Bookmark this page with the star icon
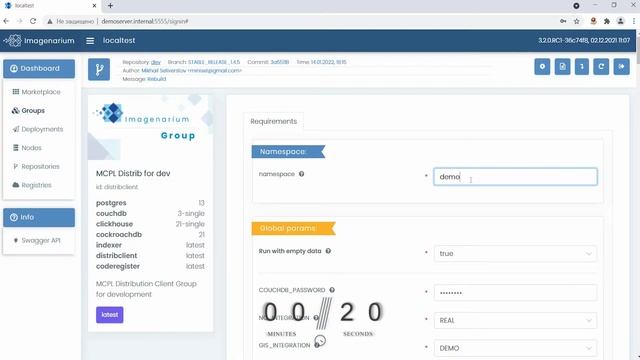 [577, 21]
